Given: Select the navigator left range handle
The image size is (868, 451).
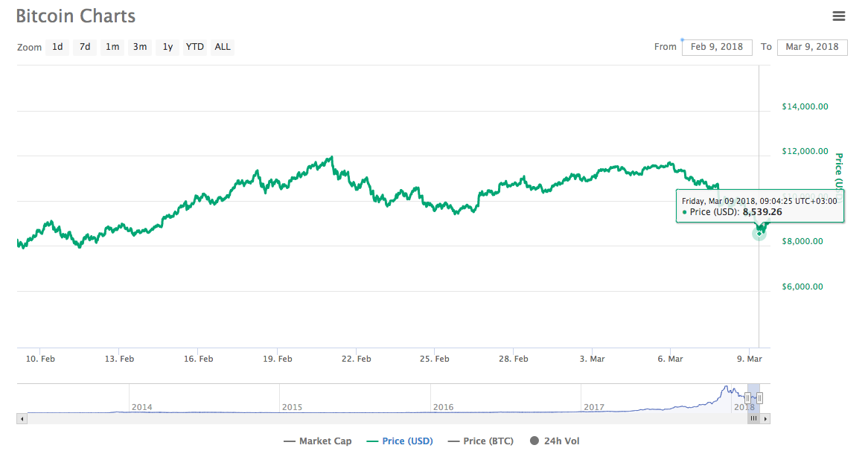Looking at the screenshot, I should click(748, 398).
